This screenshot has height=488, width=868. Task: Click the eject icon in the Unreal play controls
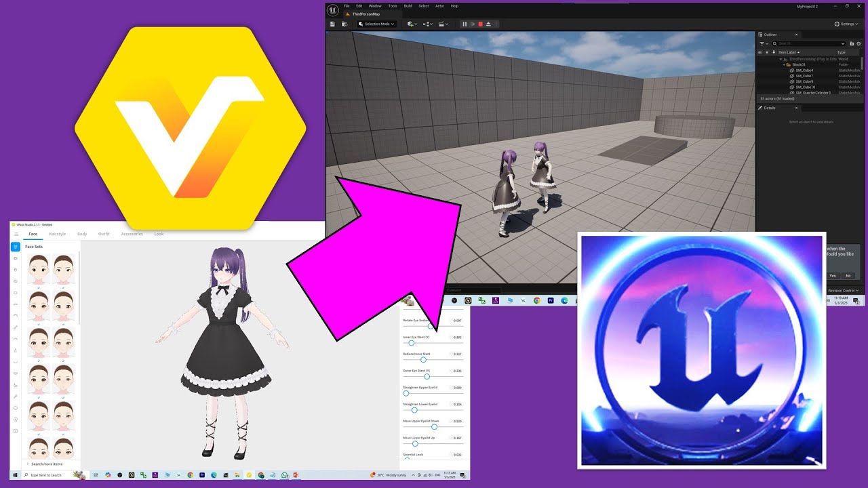(x=488, y=24)
